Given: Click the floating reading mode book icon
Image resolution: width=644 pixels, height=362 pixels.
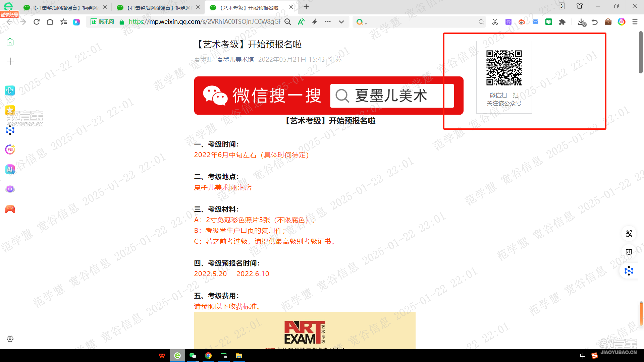Looking at the screenshot, I should pos(629,252).
